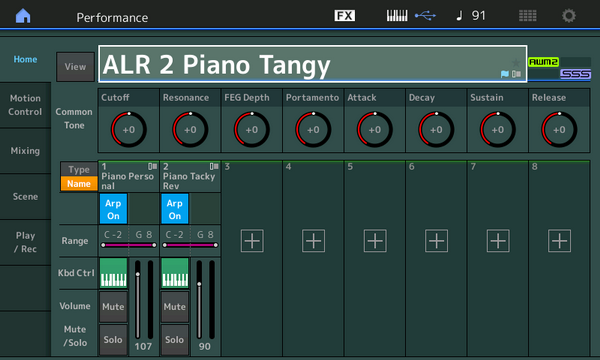The image size is (600, 360).
Task: Click the tempo value 91
Action: point(478,16)
